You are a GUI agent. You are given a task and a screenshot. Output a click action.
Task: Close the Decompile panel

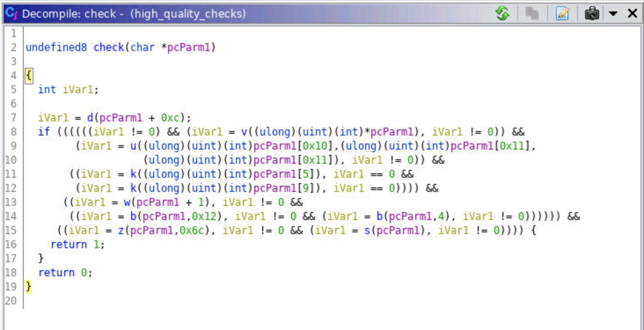[x=632, y=14]
